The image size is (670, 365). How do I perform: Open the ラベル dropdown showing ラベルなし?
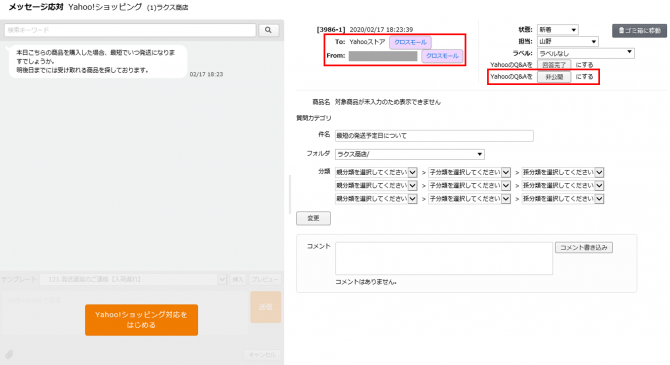click(x=585, y=53)
